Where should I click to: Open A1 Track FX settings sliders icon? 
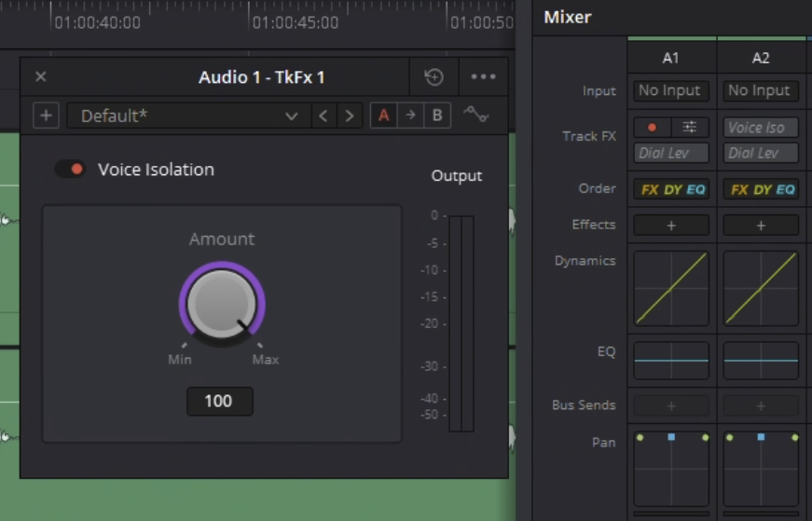pyautogui.click(x=689, y=127)
